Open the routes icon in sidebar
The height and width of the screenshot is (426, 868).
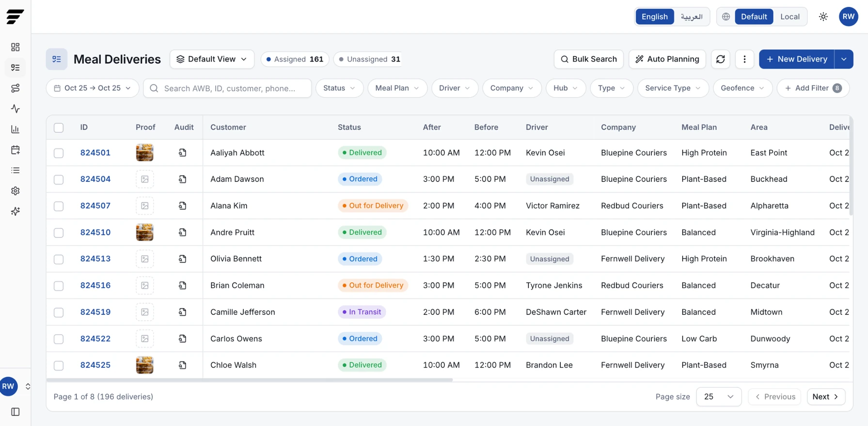[16, 88]
